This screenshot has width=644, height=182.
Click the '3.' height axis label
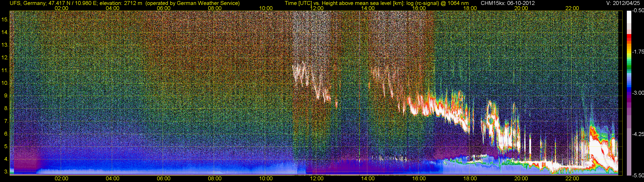tap(6, 172)
